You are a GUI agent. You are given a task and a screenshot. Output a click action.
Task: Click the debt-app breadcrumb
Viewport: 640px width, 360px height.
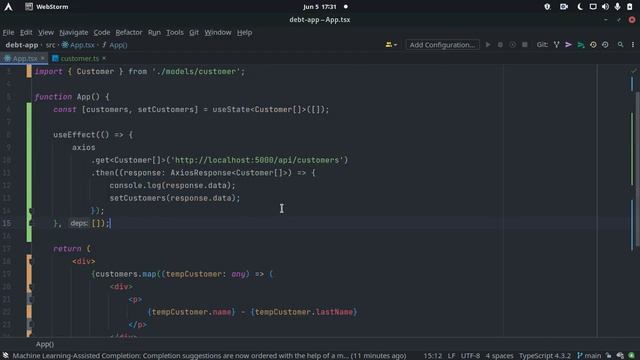click(22, 45)
